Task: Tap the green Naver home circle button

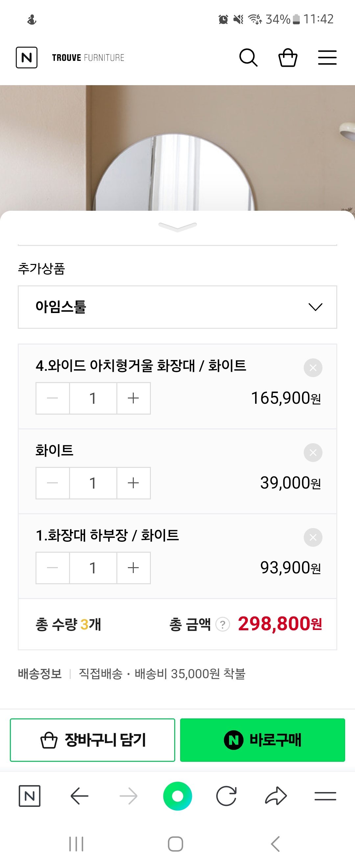Action: 177,796
